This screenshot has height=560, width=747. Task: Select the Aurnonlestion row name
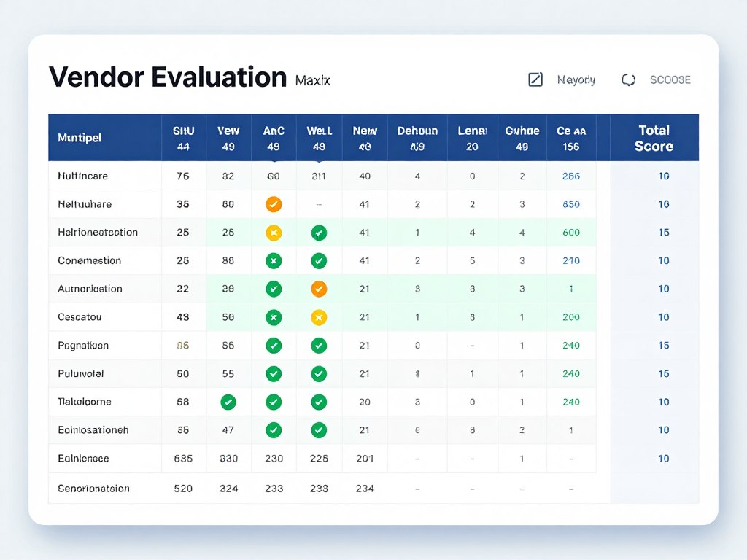coord(90,289)
